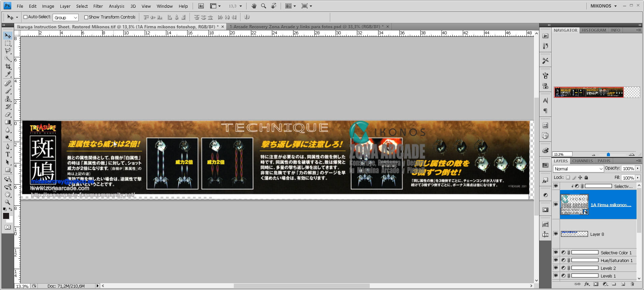Select the Blur tool
The height and width of the screenshot is (290, 644).
(8, 130)
